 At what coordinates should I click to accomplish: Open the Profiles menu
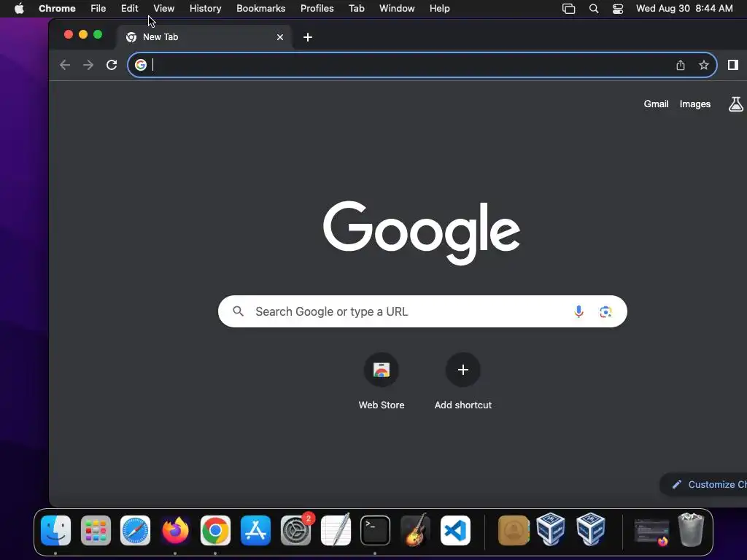click(x=317, y=9)
